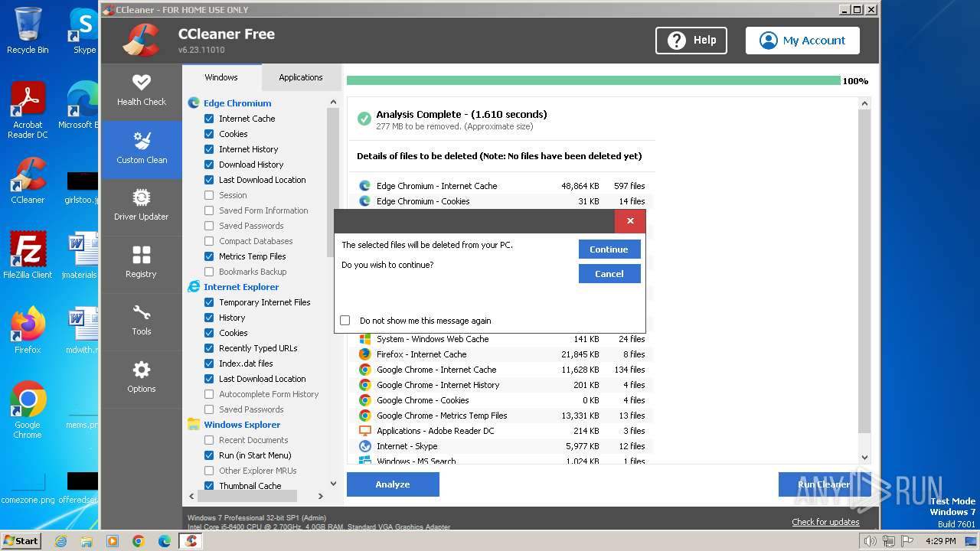Click CCleaner icon in the taskbar
The width and height of the screenshot is (980, 551).
(x=191, y=541)
